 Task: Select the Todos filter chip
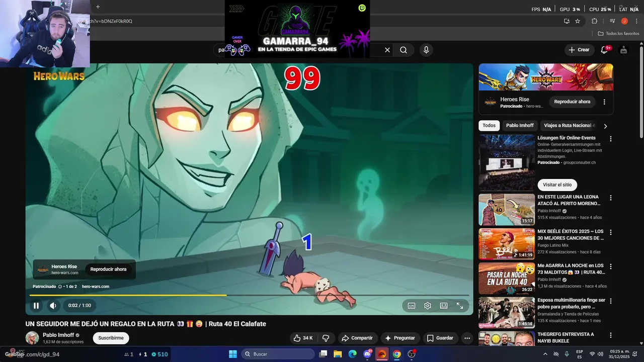pyautogui.click(x=489, y=126)
